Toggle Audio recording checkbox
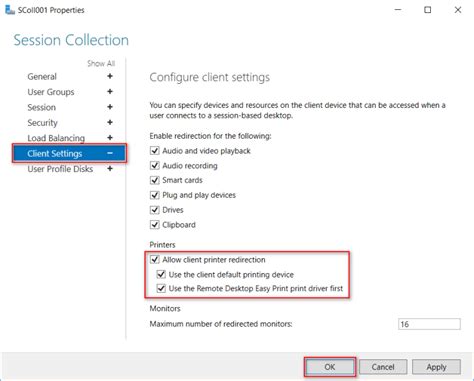This screenshot has width=474, height=381. click(x=155, y=165)
